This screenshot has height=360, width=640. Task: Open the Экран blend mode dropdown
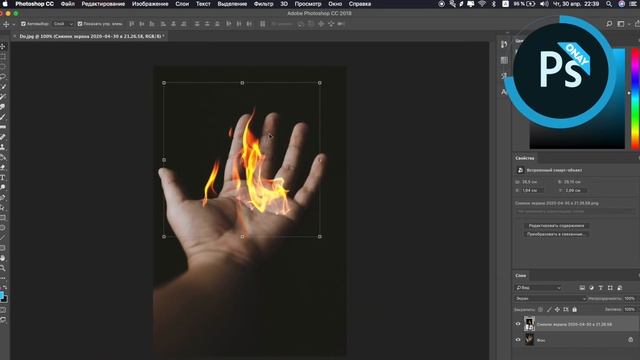(550, 298)
